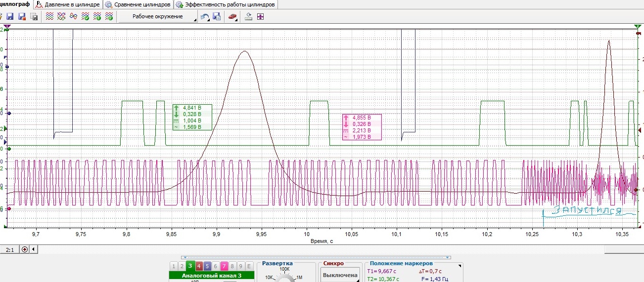Click the waveform icon with number 1 badge
The image size is (644, 282).
[x=97, y=17]
